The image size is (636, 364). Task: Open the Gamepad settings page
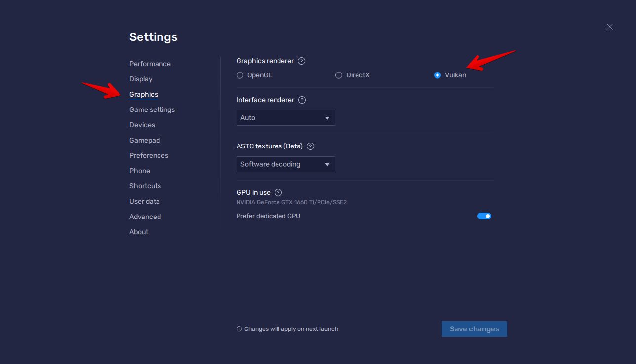point(145,140)
